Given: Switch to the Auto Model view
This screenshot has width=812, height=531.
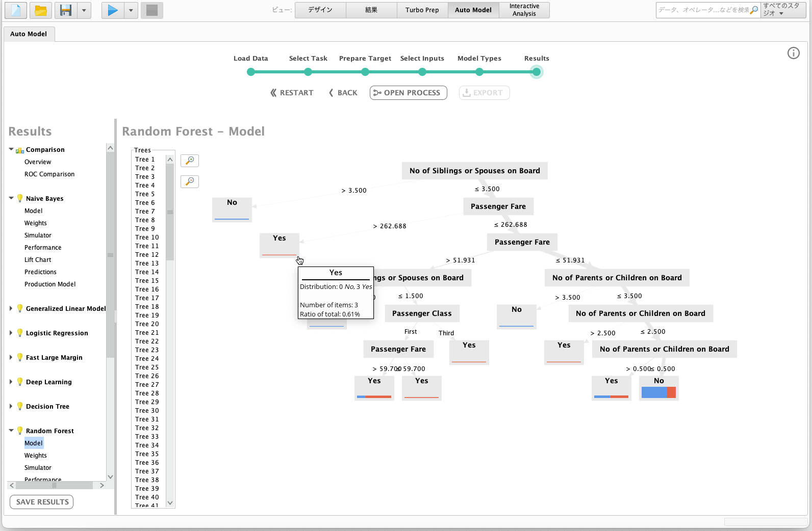Looking at the screenshot, I should pyautogui.click(x=473, y=10).
